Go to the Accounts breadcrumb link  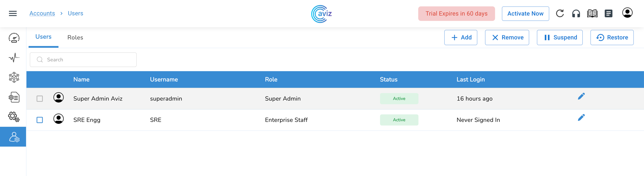pos(42,13)
